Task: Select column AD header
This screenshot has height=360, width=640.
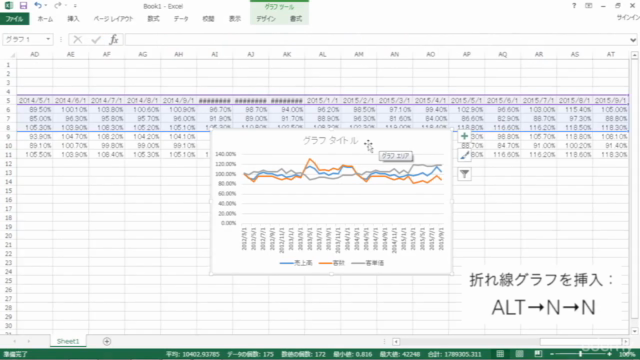Action: (x=35, y=54)
